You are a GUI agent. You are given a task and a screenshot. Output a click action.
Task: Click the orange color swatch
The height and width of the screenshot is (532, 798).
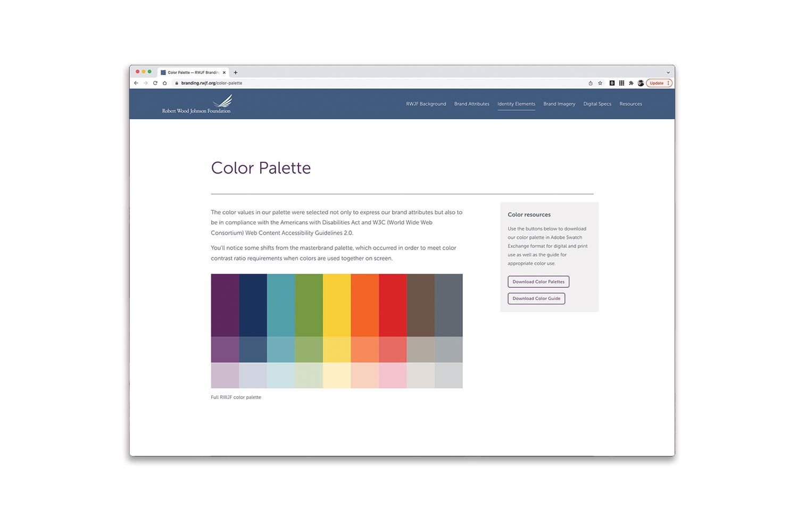[x=364, y=305]
